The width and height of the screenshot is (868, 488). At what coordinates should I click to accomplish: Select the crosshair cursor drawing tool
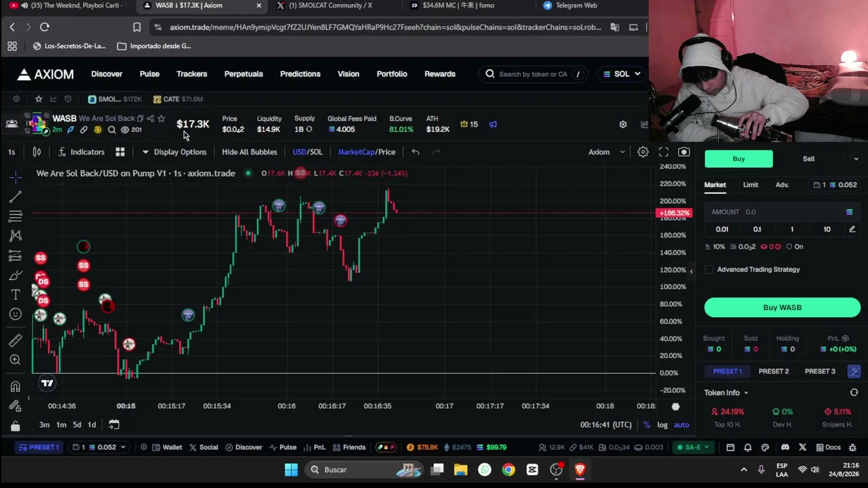coord(15,177)
